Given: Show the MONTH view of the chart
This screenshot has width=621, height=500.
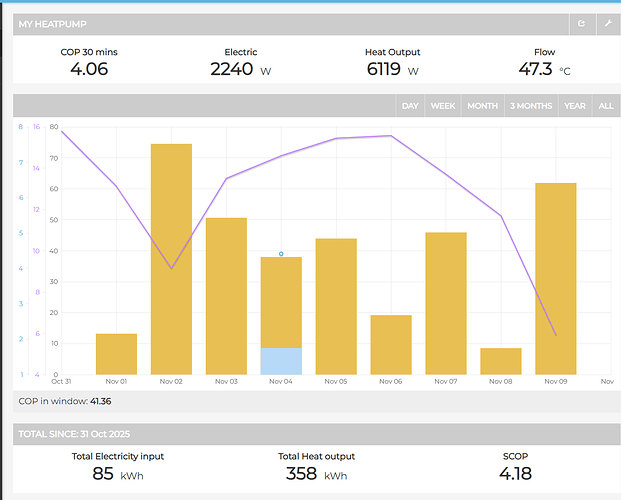Looking at the screenshot, I should coord(482,105).
